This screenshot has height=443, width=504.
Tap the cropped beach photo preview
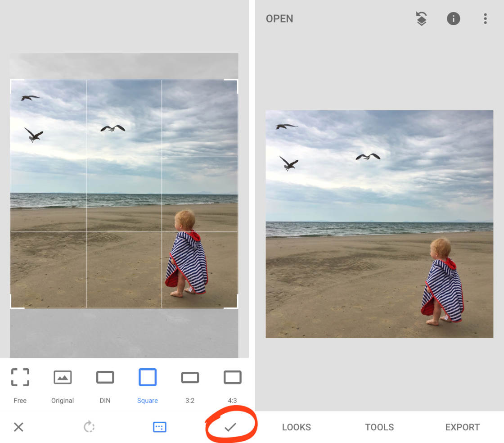[x=379, y=224]
